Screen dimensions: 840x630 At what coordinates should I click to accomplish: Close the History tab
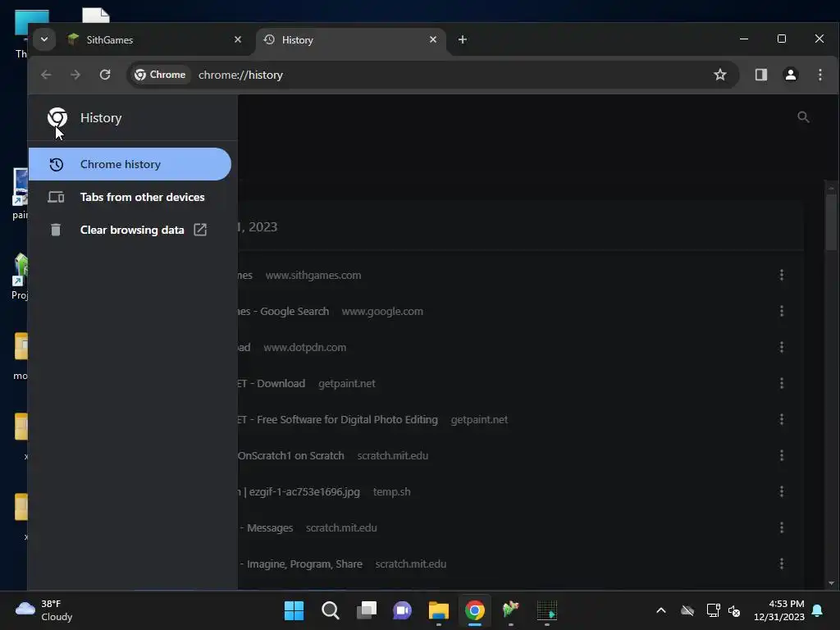(433, 39)
